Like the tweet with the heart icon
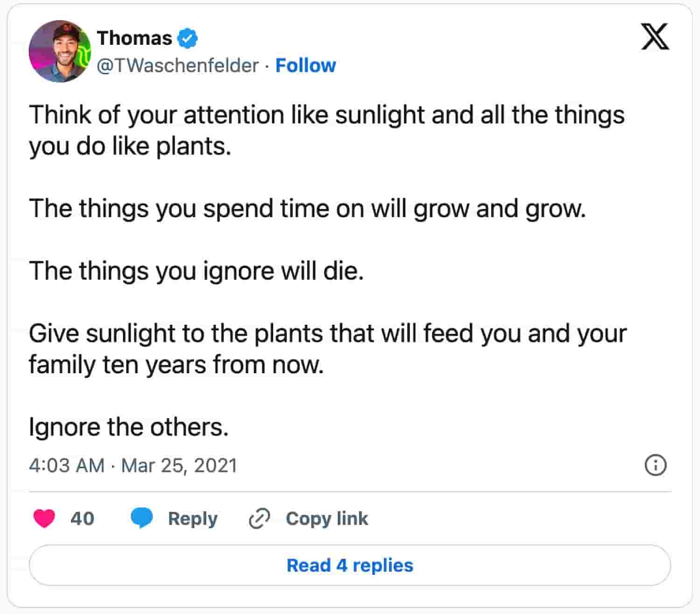This screenshot has height=614, width=700. [x=44, y=518]
